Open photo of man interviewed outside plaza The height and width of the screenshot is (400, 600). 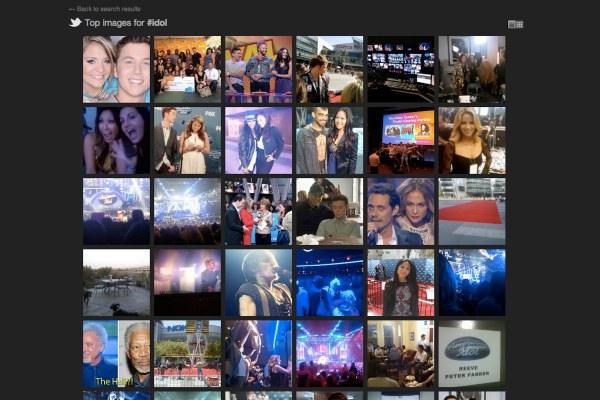tap(329, 69)
